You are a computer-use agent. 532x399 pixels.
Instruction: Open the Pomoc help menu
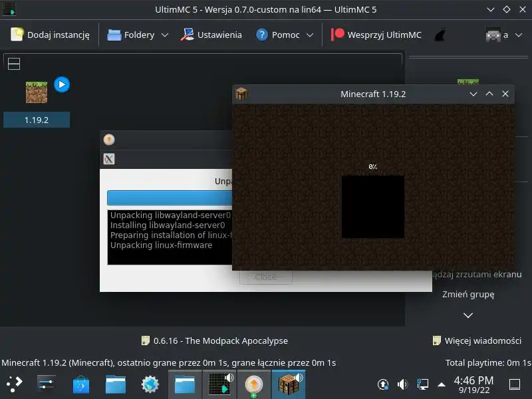click(285, 35)
